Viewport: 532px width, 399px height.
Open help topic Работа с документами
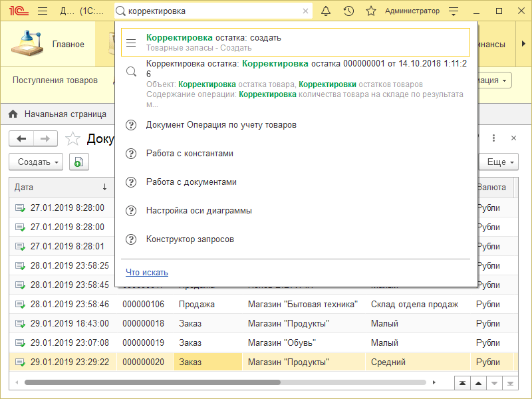point(192,182)
